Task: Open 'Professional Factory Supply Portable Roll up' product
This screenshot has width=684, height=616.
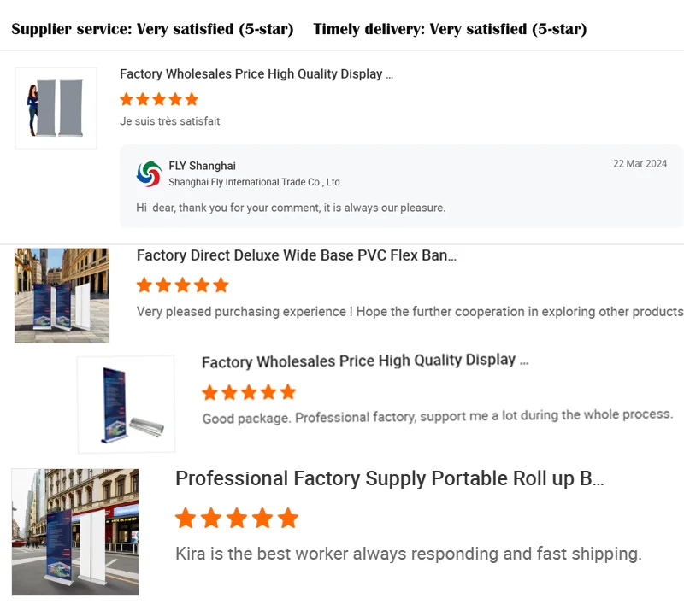Action: click(x=389, y=478)
